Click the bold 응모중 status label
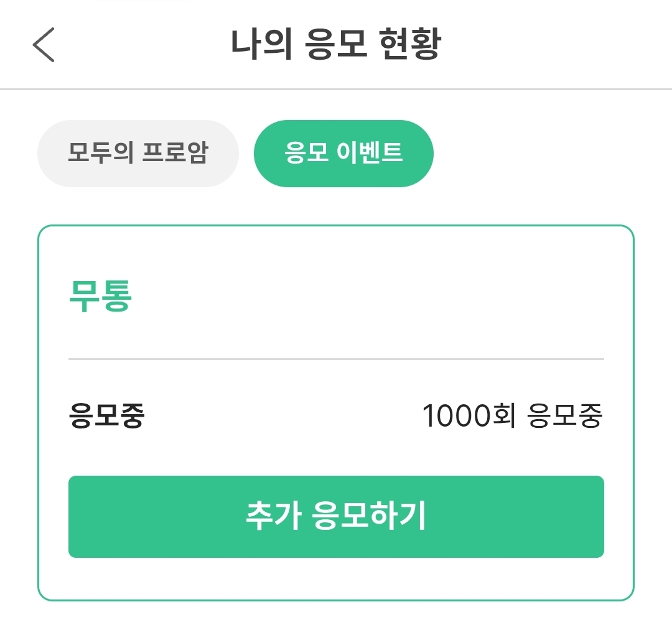The image size is (672, 625). 106,416
